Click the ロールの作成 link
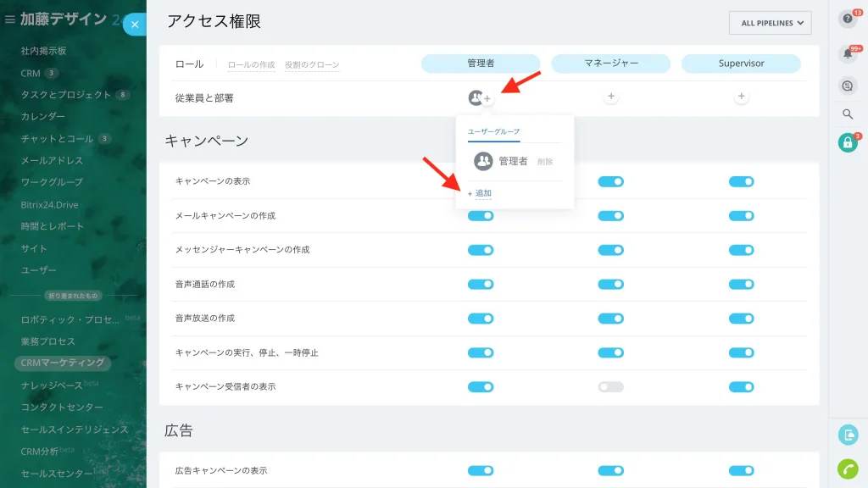The width and height of the screenshot is (868, 488). tap(251, 64)
